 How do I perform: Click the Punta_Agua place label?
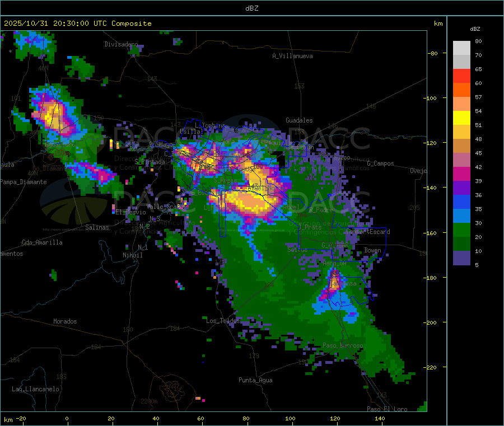coord(255,380)
